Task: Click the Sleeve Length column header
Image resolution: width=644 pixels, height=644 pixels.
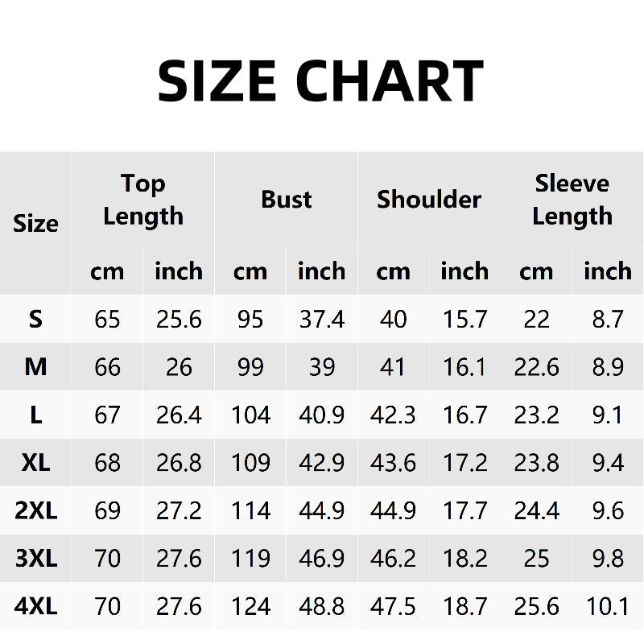Action: coord(572,200)
